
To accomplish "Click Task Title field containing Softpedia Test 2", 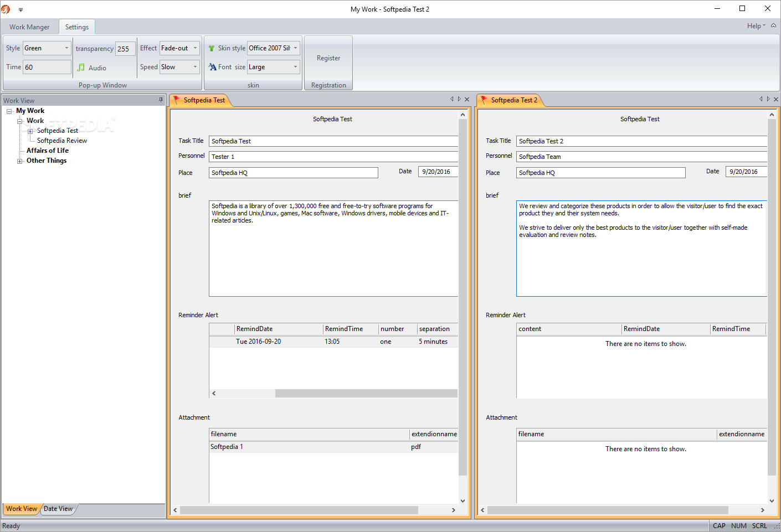I will pos(641,141).
